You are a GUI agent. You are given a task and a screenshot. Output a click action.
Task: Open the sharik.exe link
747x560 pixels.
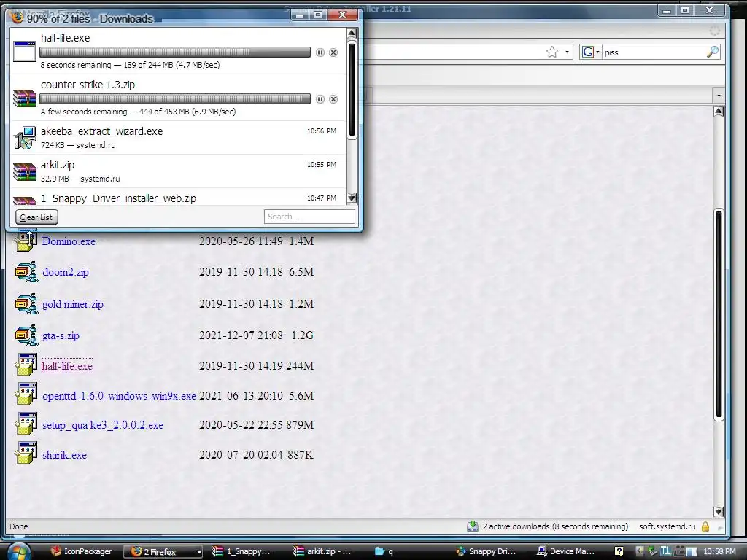click(64, 455)
